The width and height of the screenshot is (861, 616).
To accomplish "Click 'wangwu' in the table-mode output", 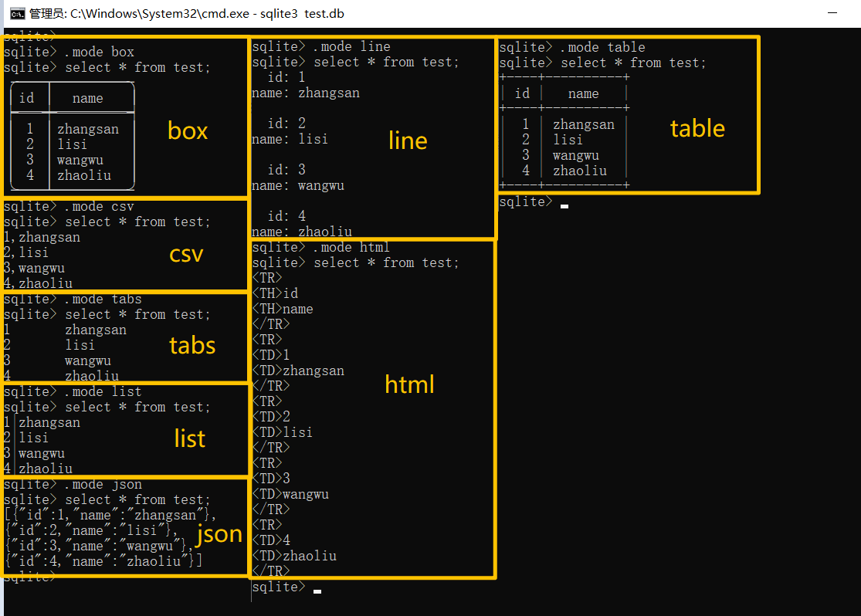I will pyautogui.click(x=575, y=155).
